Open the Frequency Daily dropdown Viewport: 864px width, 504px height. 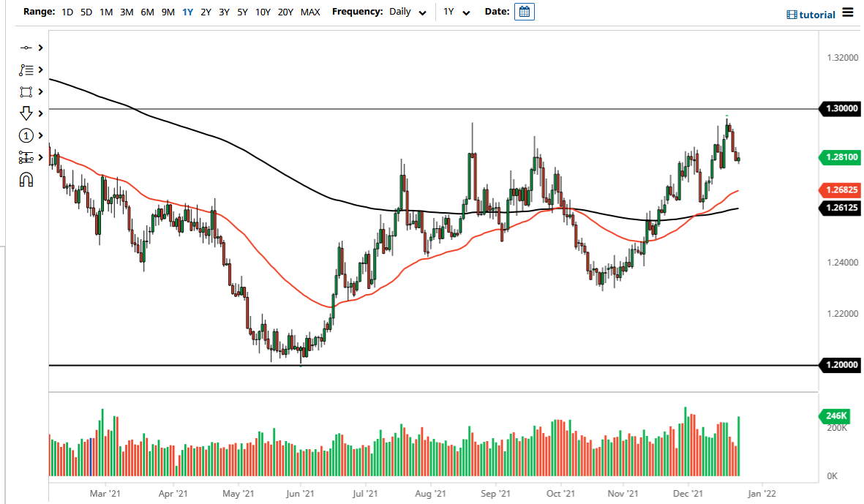(x=407, y=12)
